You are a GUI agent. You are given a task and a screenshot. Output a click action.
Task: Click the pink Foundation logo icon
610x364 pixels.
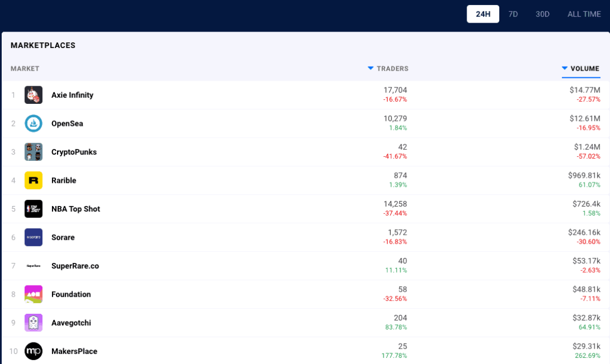coord(33,295)
